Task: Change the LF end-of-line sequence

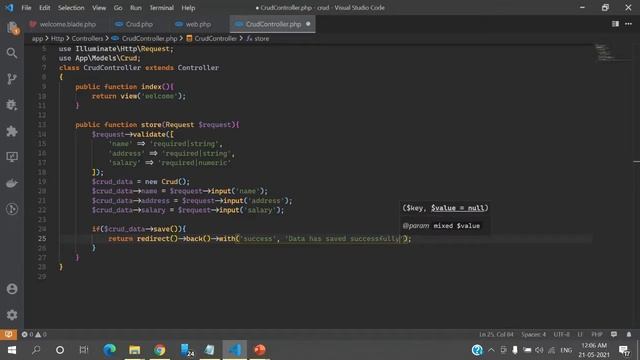Action: (580, 334)
